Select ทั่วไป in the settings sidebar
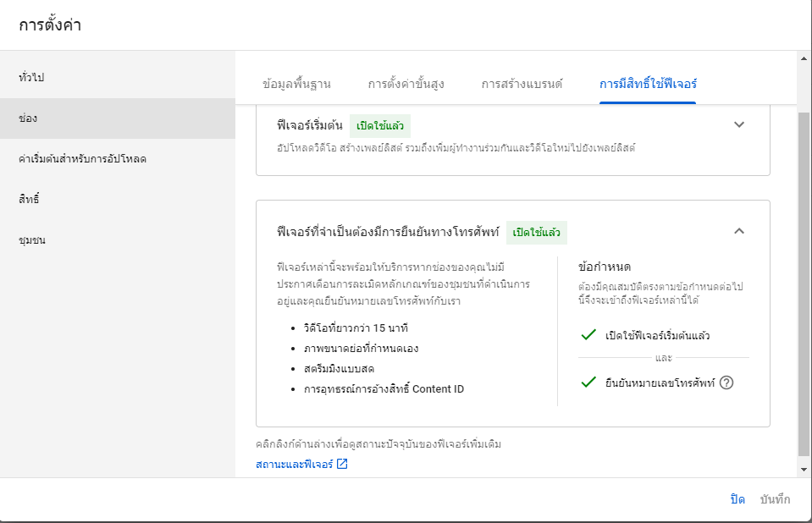 tap(31, 78)
